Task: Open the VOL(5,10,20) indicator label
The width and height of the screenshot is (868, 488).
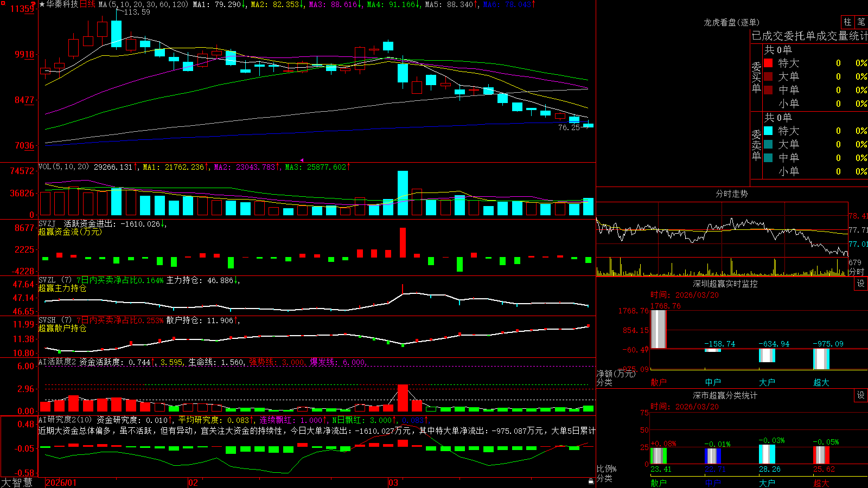Action: pos(63,167)
